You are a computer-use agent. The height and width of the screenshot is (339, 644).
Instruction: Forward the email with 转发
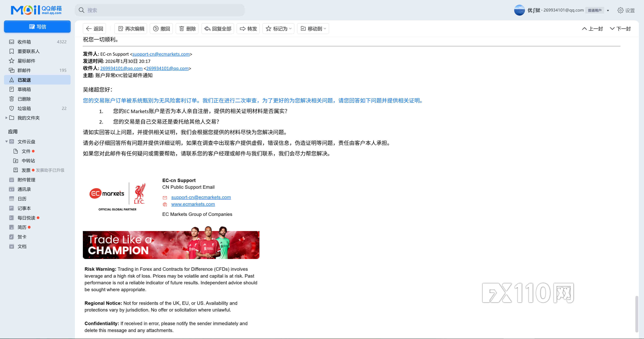[x=248, y=29]
